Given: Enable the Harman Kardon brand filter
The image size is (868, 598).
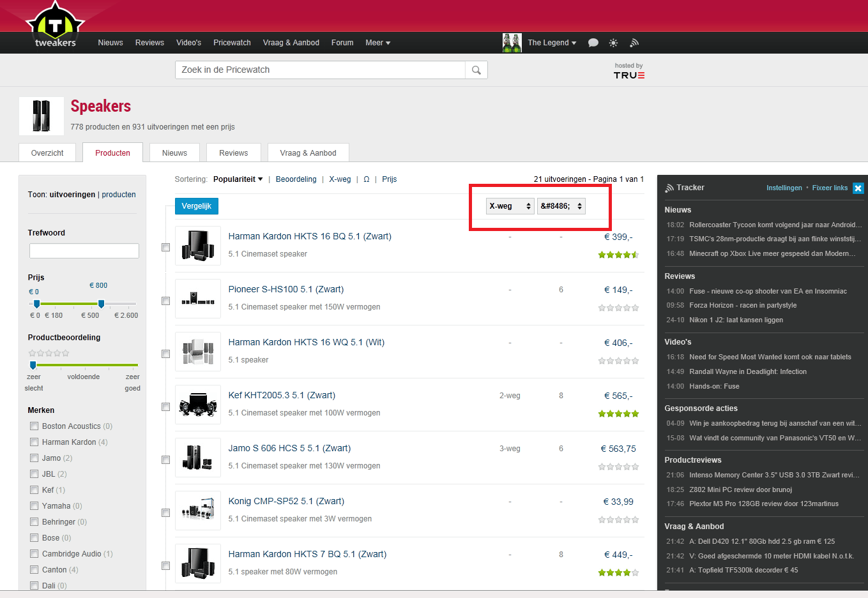Looking at the screenshot, I should [34, 442].
